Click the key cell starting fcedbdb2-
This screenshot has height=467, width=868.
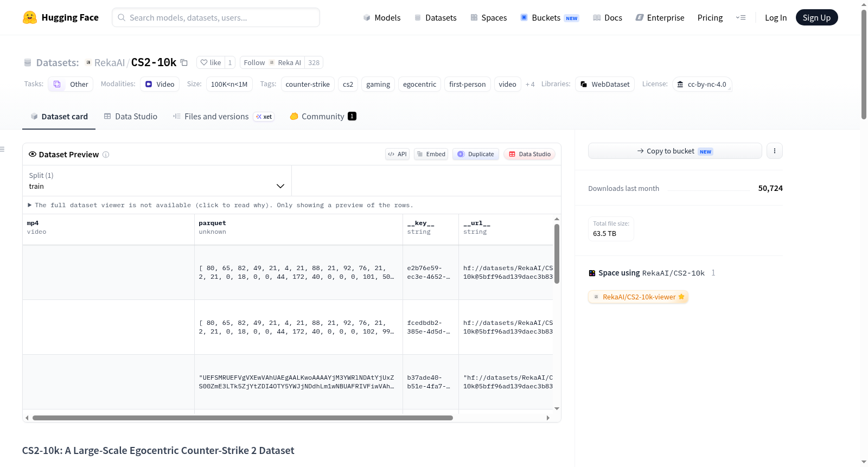(x=431, y=327)
